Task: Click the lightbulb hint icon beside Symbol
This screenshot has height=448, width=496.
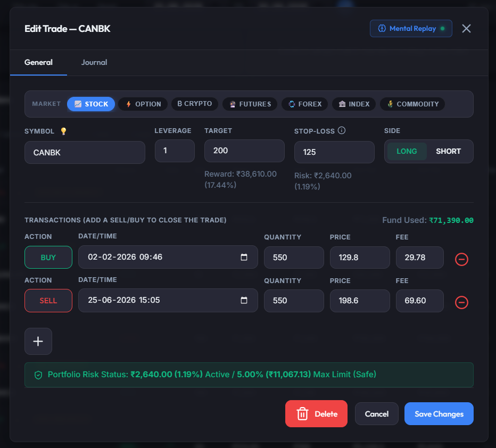Action: coord(63,131)
